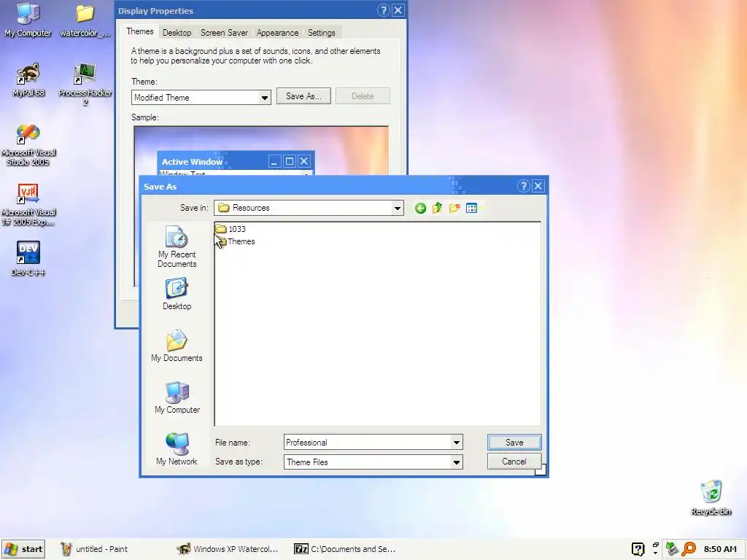The image size is (747, 560).
Task: Go back with the green arrow icon
Action: [420, 208]
